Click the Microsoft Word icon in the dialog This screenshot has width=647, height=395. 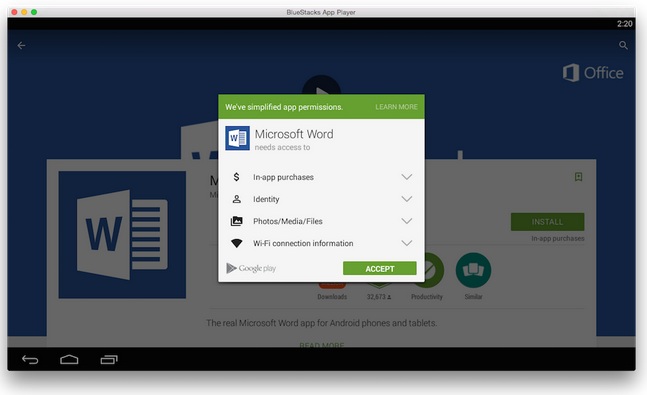(237, 138)
